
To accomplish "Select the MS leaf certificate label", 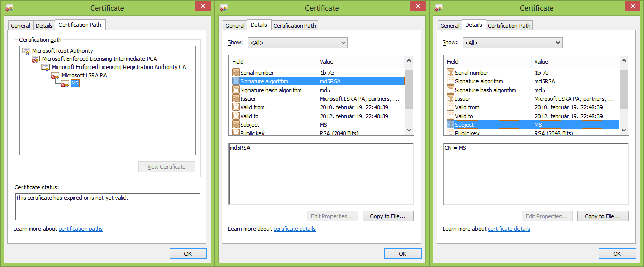I will click(75, 84).
